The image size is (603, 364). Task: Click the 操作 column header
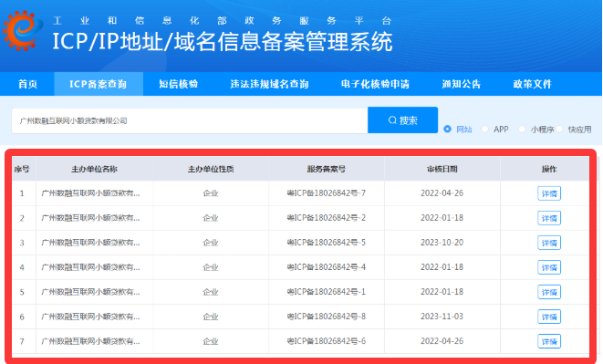click(x=549, y=169)
